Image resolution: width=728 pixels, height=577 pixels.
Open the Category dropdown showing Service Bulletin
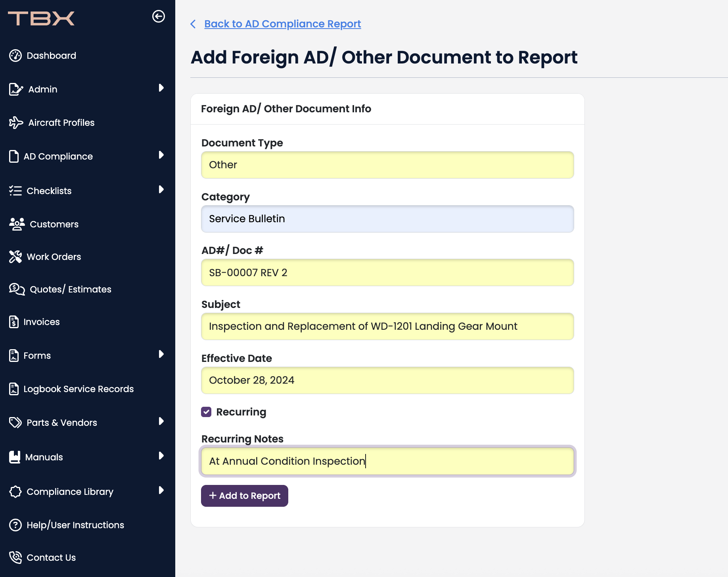click(387, 219)
